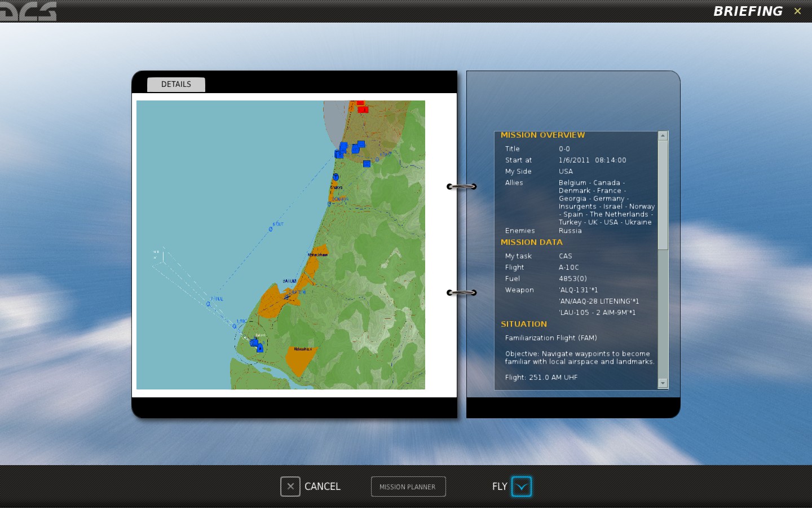
Task: Click the CANCEL label
Action: (323, 487)
